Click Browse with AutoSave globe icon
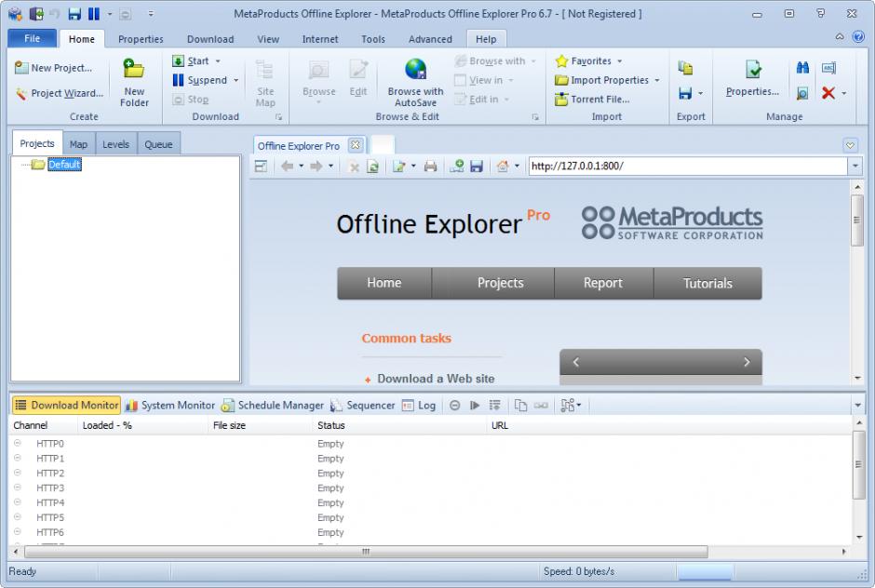Viewport: 875px width, 588px height. [x=415, y=70]
